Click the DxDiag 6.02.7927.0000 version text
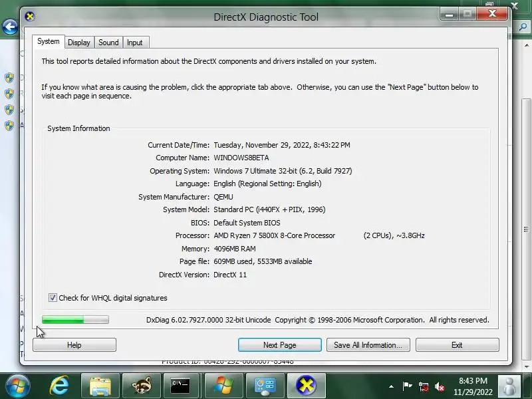 tap(209, 320)
